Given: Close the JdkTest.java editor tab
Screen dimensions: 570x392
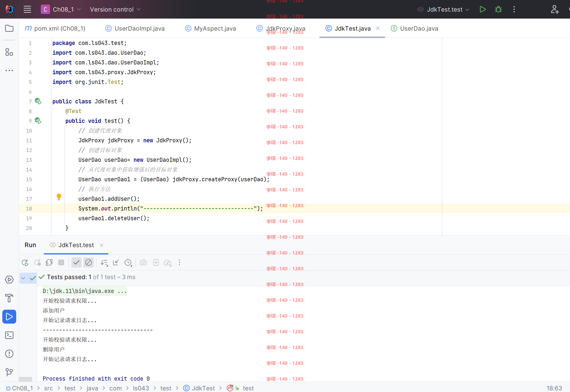Looking at the screenshot, I should tap(378, 29).
